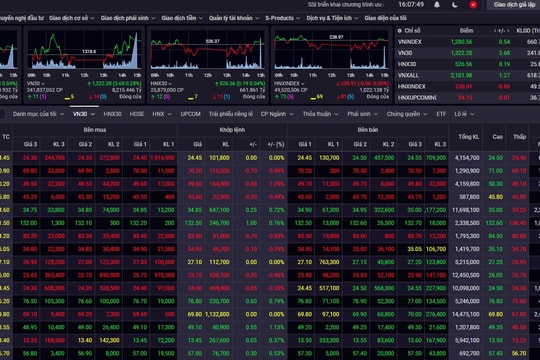Open the VN30 intraday chart

[x=84, y=50]
